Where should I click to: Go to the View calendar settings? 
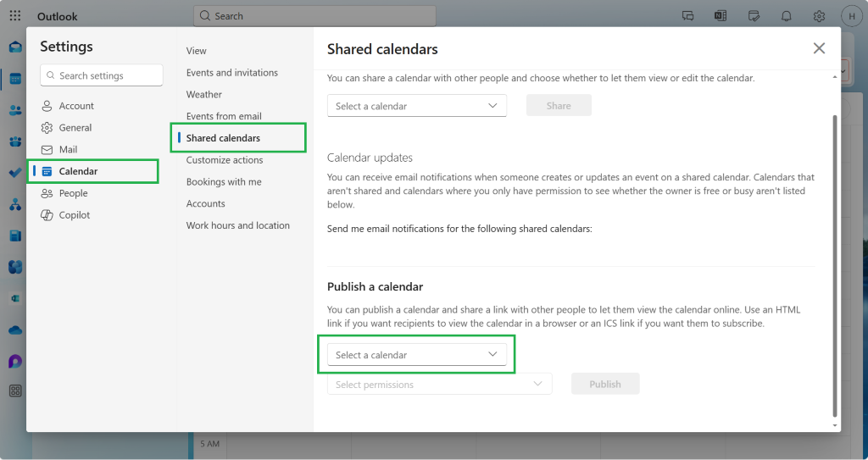(x=196, y=51)
